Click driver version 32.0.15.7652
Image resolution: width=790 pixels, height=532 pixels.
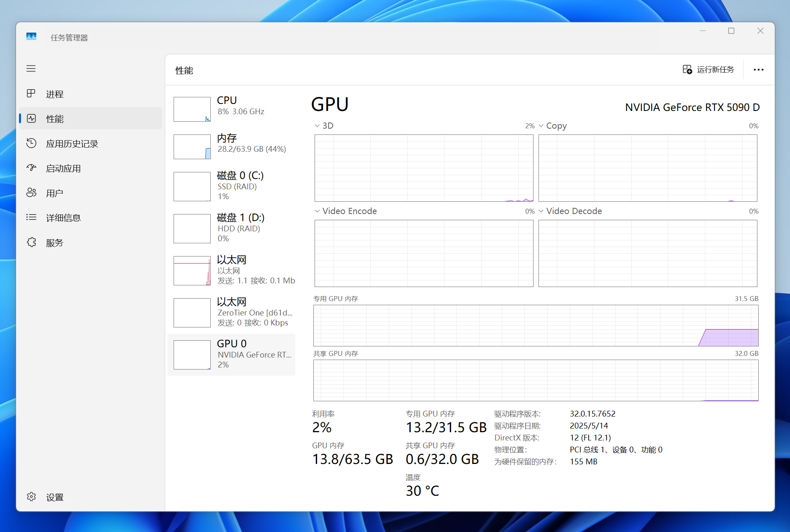click(592, 414)
